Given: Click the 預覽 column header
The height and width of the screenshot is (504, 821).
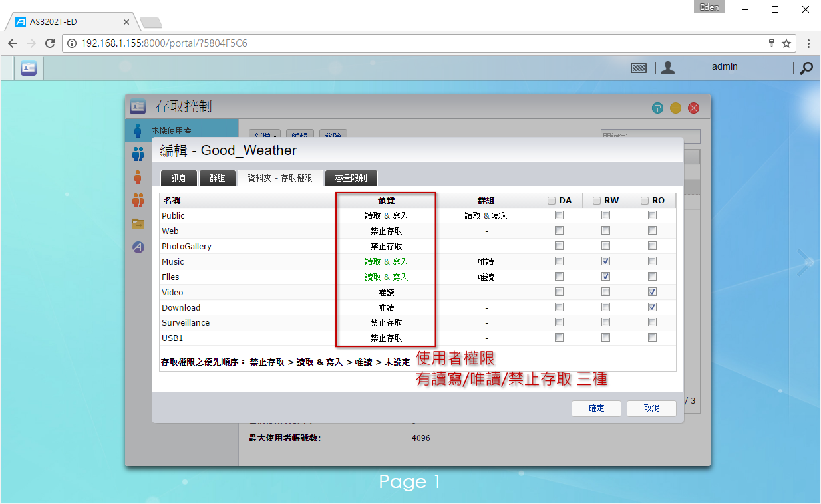Looking at the screenshot, I should coord(386,200).
